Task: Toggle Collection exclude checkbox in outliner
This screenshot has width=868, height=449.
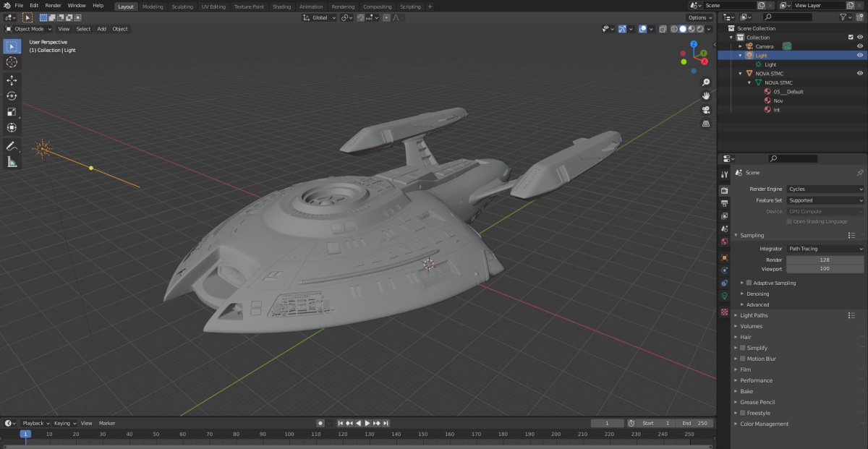Action: [851, 37]
